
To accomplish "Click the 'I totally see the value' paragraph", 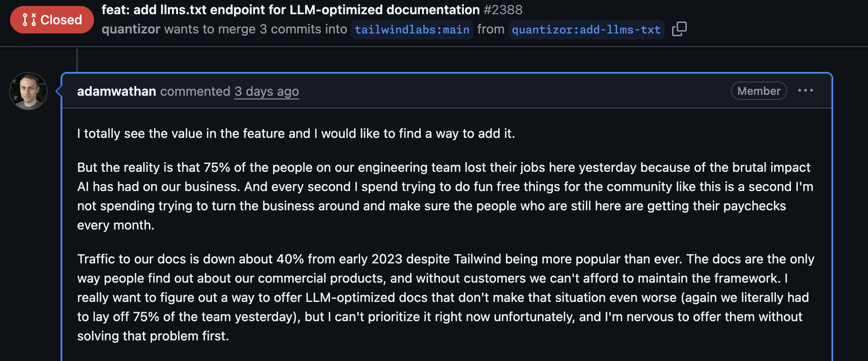I will click(296, 134).
